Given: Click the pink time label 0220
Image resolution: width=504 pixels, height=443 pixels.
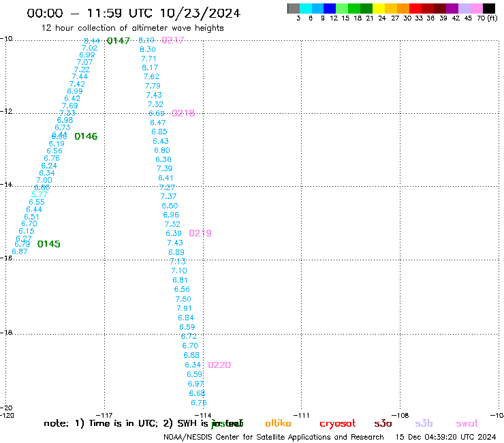Looking at the screenshot, I should click(x=219, y=365).
